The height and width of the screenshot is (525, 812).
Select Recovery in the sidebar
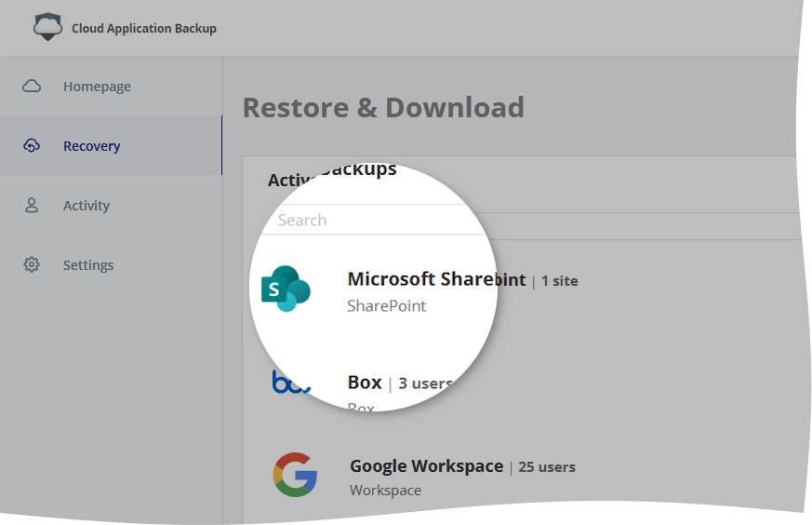pyautogui.click(x=92, y=146)
